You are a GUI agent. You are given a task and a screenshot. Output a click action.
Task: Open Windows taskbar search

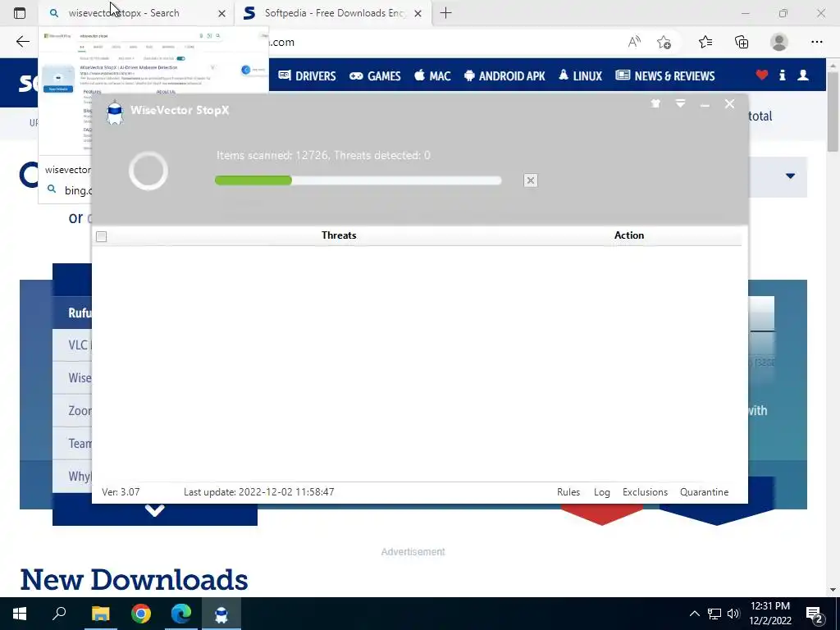click(59, 614)
